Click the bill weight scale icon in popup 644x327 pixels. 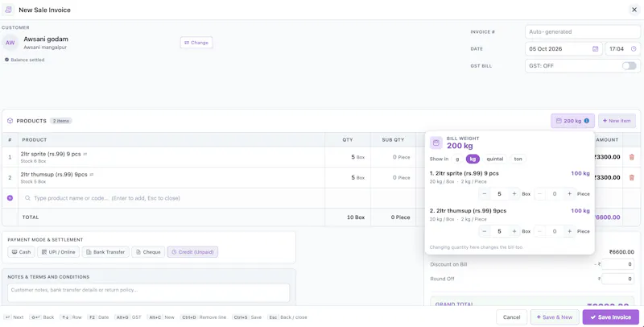(436, 143)
